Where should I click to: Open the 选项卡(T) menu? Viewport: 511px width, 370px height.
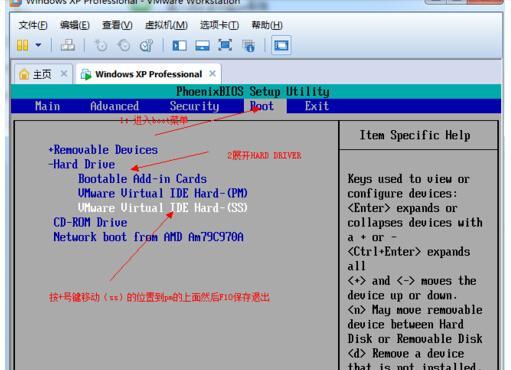(x=219, y=25)
